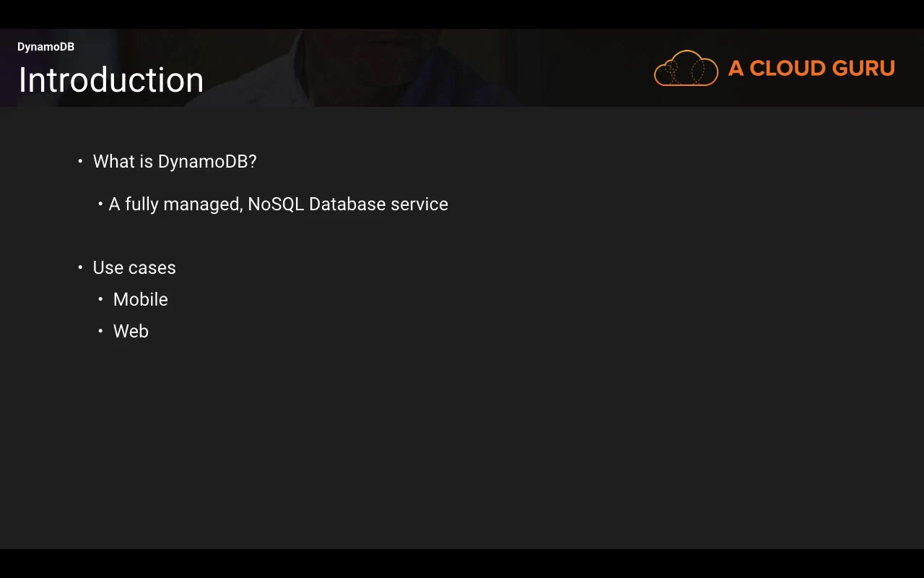Select the Mobile use case text
This screenshot has width=924, height=578.
pyautogui.click(x=141, y=300)
